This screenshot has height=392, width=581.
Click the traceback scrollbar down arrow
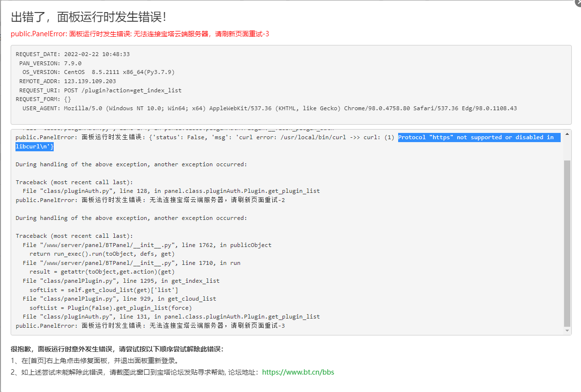(x=567, y=331)
